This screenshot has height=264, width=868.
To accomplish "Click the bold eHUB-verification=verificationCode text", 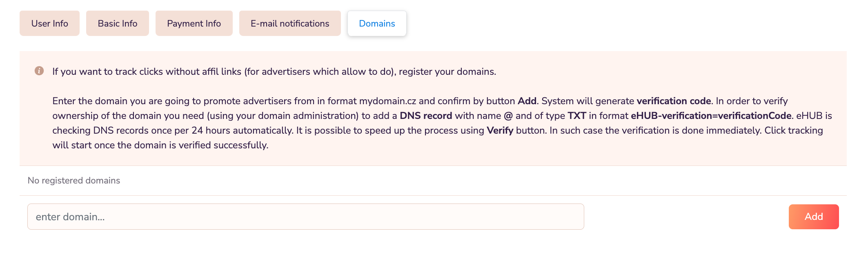I will [711, 116].
